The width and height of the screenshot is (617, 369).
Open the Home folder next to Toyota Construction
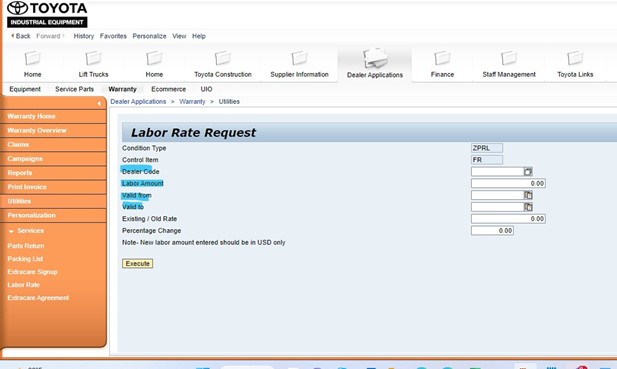click(154, 58)
